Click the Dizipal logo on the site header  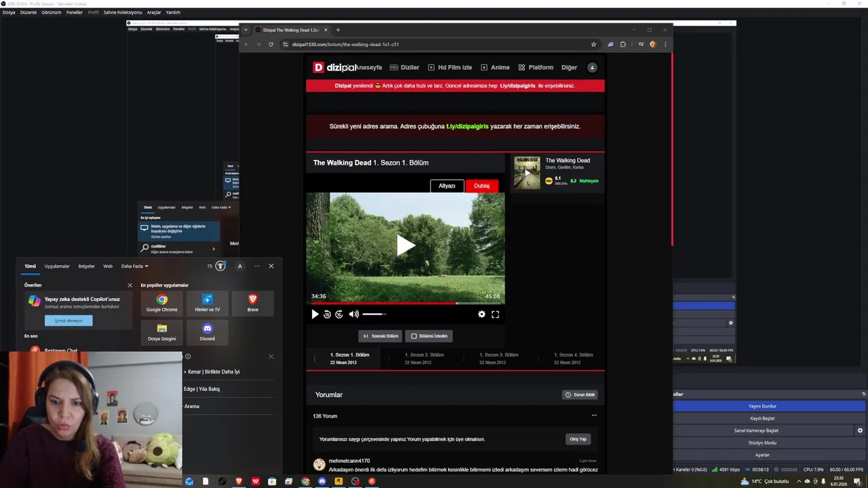[x=335, y=67]
